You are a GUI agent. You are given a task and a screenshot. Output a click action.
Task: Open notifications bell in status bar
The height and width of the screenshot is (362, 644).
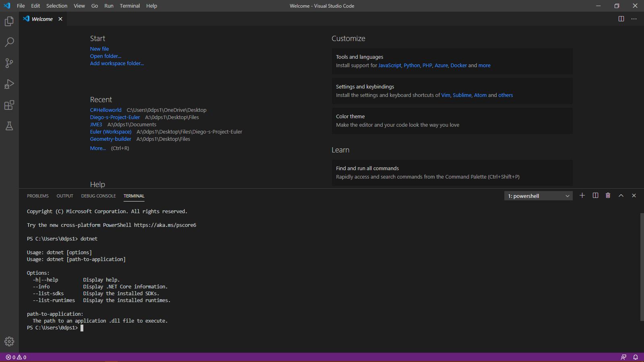pos(636,357)
